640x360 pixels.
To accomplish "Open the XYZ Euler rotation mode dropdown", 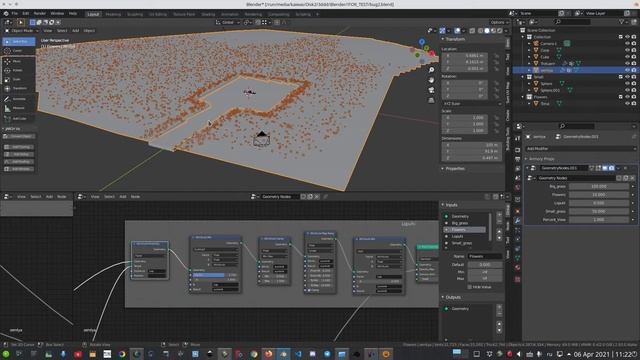I will (473, 104).
